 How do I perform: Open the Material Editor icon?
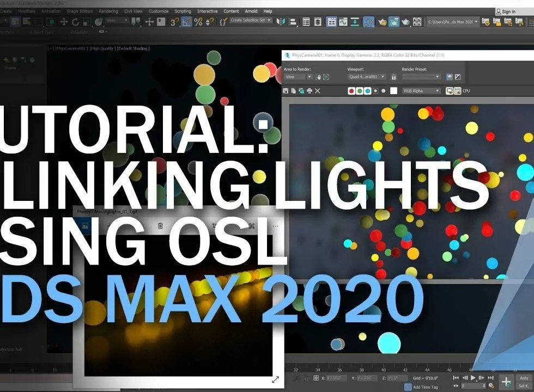click(x=368, y=22)
